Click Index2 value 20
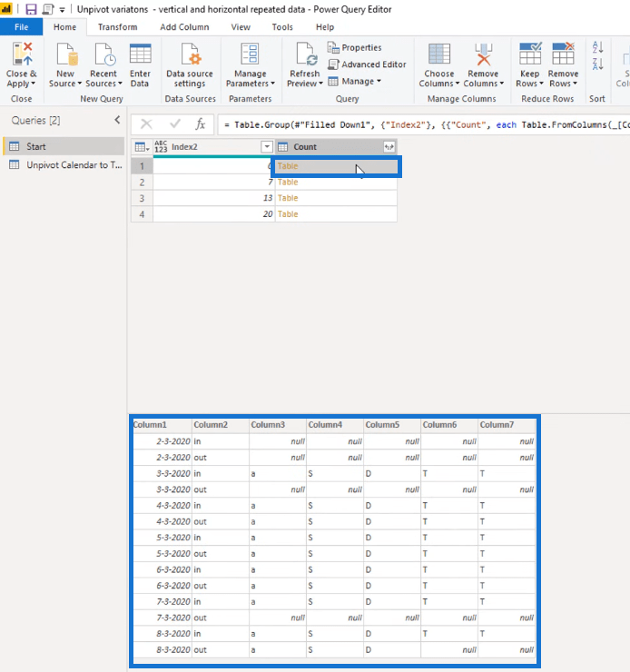This screenshot has height=672, width=630. coord(213,213)
